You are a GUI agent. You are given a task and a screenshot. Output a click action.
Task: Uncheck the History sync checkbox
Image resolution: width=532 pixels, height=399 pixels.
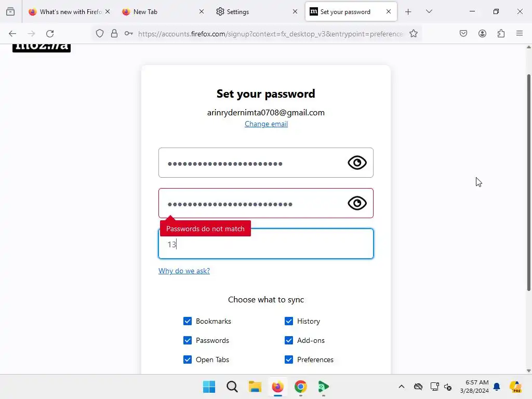[289, 321]
